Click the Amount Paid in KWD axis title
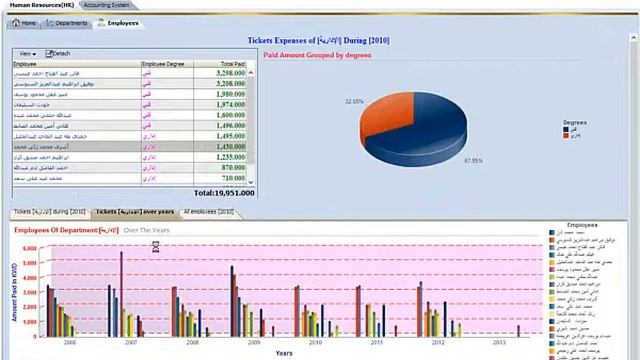Viewport: 640px width, 360px height. 14,292
